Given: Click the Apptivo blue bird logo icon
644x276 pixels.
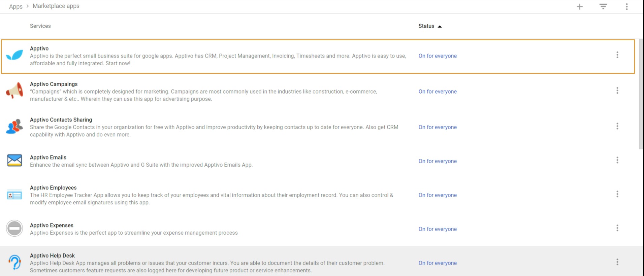Looking at the screenshot, I should (x=14, y=55).
